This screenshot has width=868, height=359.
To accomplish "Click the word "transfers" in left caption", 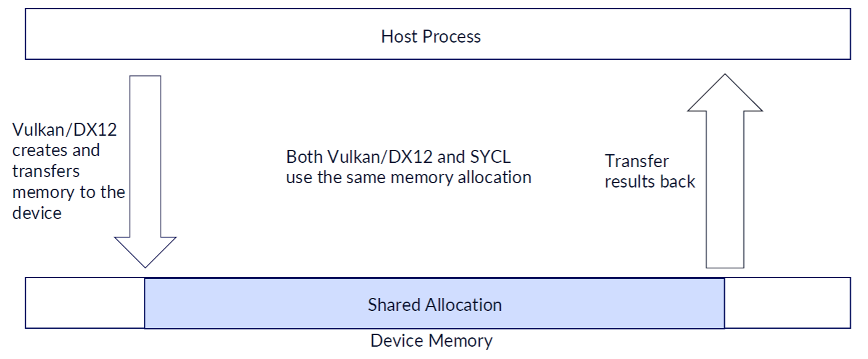I will click(x=46, y=171).
